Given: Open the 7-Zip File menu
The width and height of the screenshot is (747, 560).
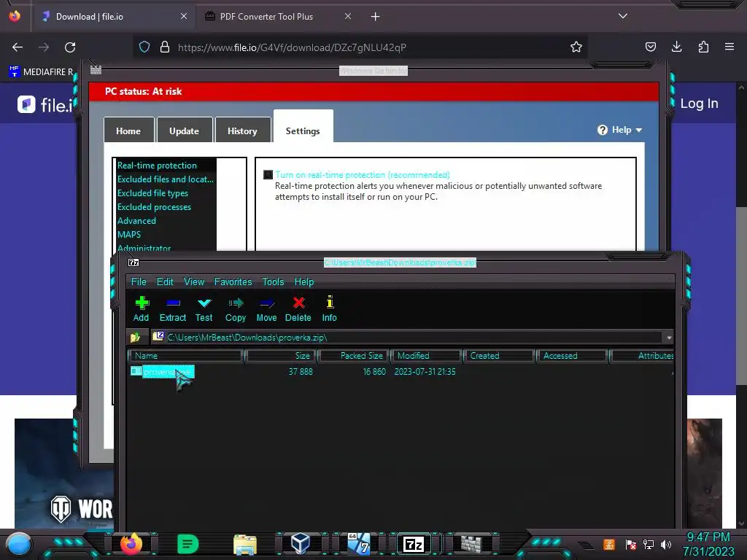Looking at the screenshot, I should (x=139, y=281).
